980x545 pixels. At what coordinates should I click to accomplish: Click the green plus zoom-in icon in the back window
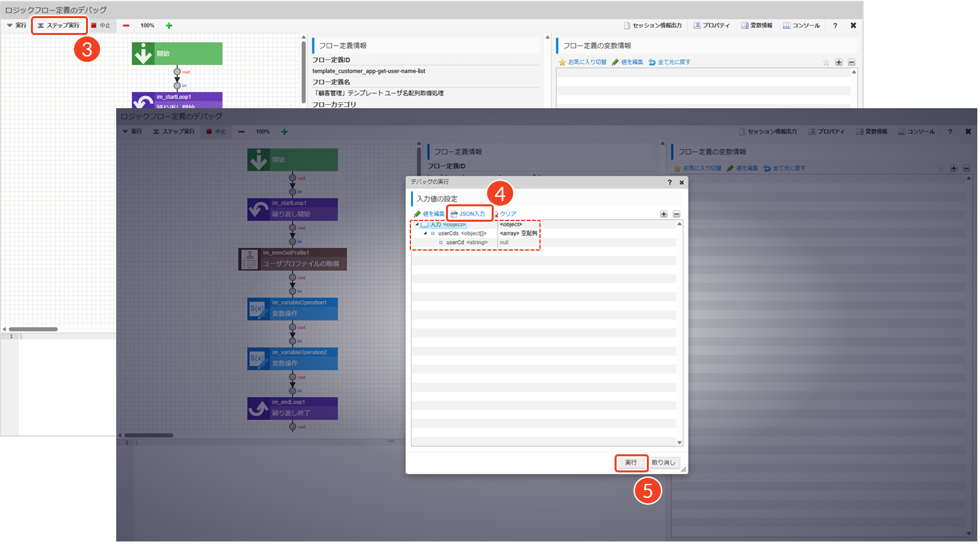pyautogui.click(x=169, y=26)
